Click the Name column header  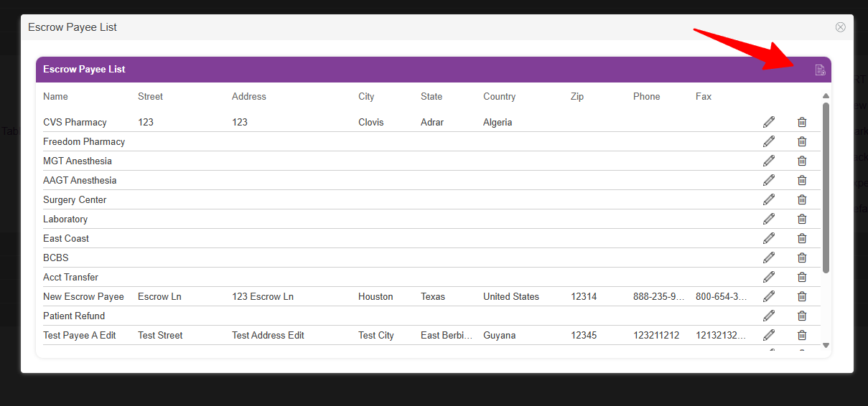coord(55,96)
